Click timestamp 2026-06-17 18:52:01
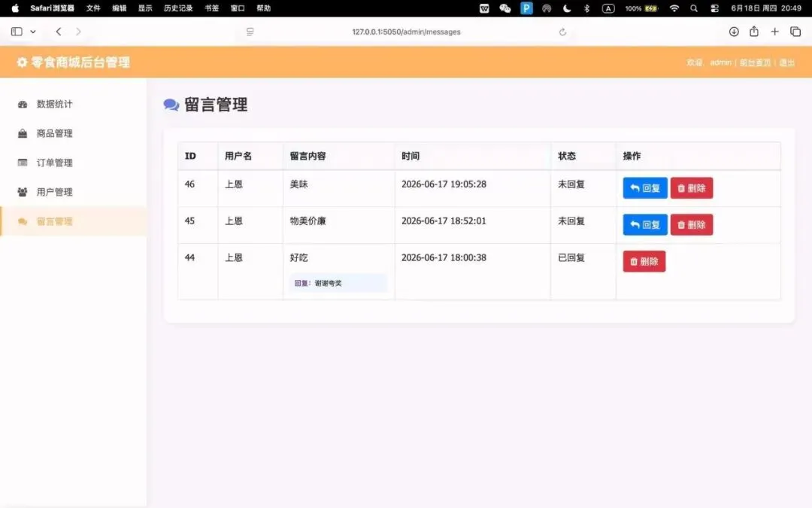Screen dimensions: 812x508 [x=444, y=221]
